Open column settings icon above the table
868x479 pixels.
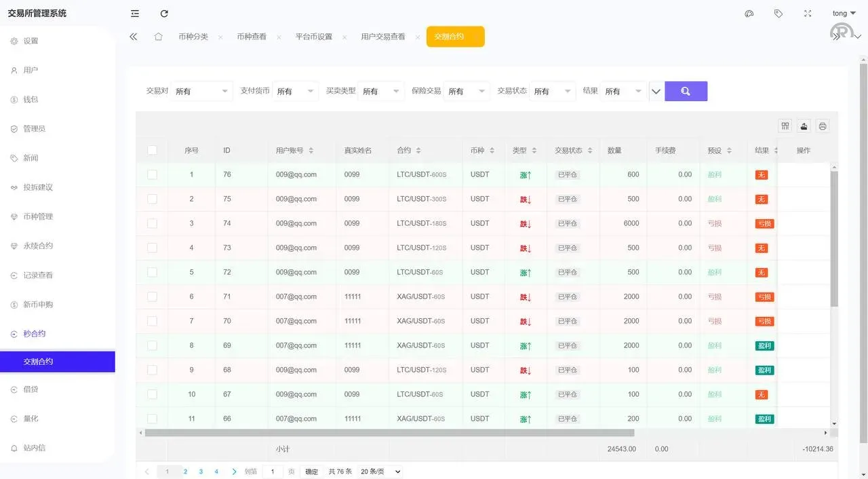pyautogui.click(x=785, y=126)
